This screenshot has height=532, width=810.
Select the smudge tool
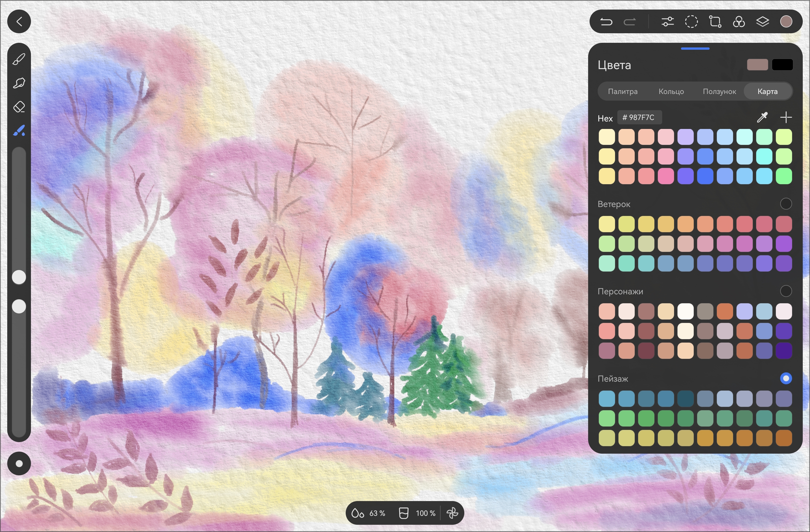(19, 83)
